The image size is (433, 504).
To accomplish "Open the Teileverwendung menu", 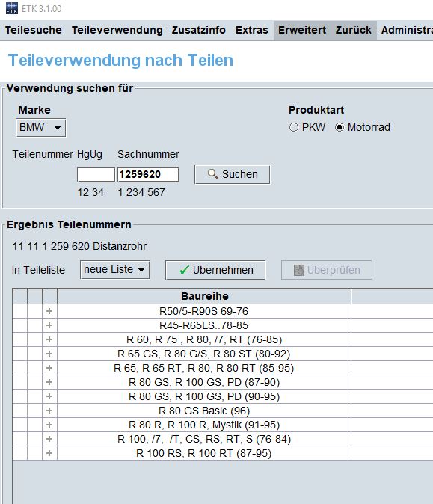I will (117, 30).
